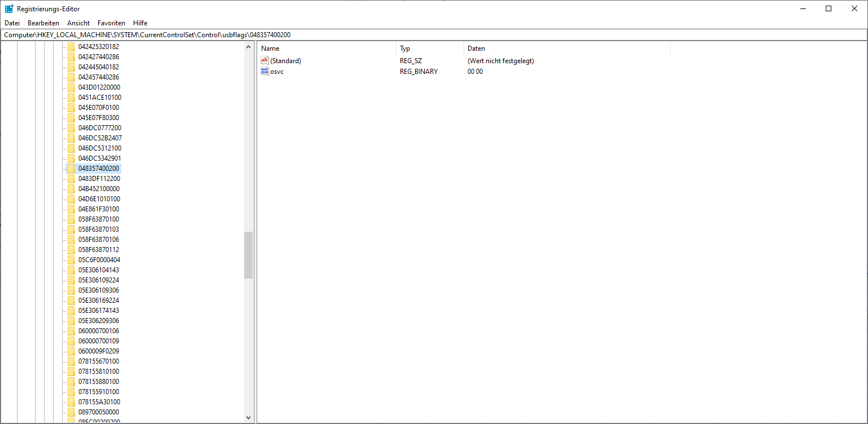Click folder icon of key 05C6F0000404
The height and width of the screenshot is (424, 868).
coord(71,260)
